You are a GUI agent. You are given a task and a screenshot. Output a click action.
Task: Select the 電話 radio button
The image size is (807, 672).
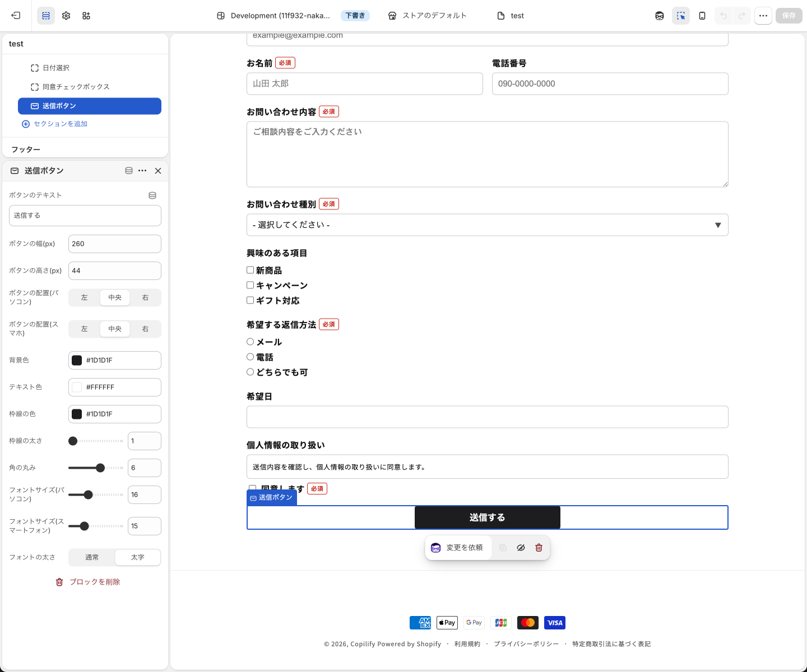(250, 357)
